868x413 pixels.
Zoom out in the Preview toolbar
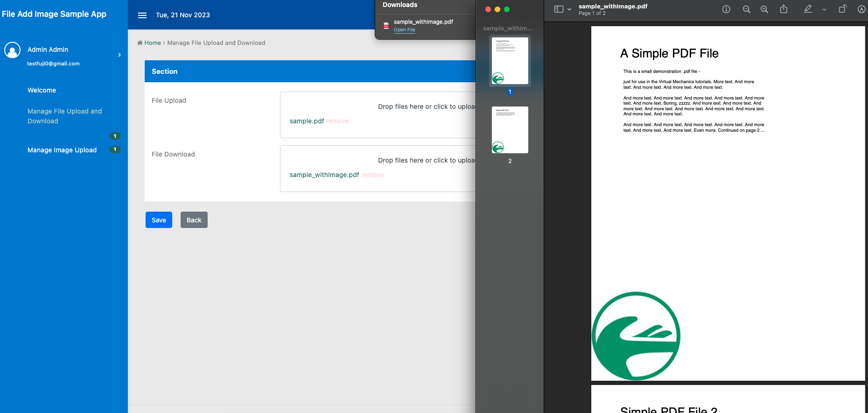click(747, 9)
